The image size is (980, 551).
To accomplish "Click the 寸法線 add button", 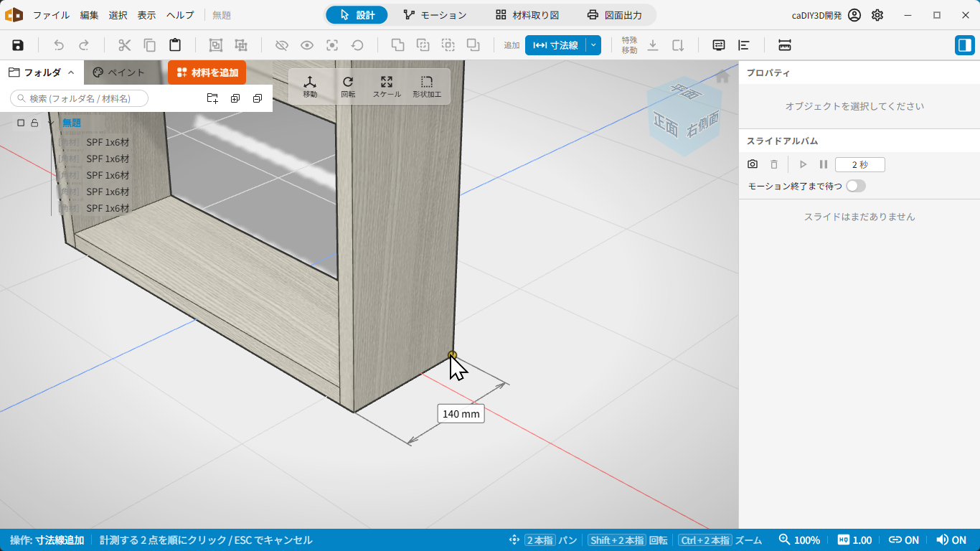I will point(556,45).
